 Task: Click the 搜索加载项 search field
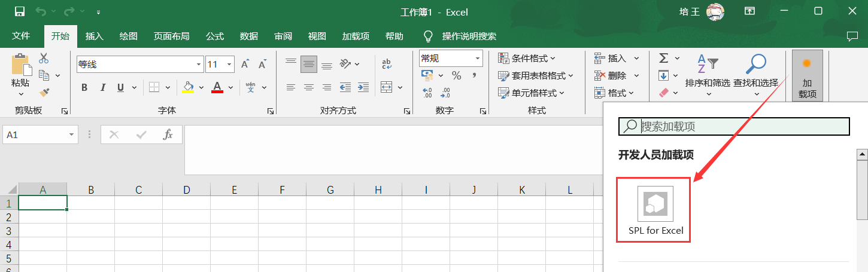(x=742, y=126)
